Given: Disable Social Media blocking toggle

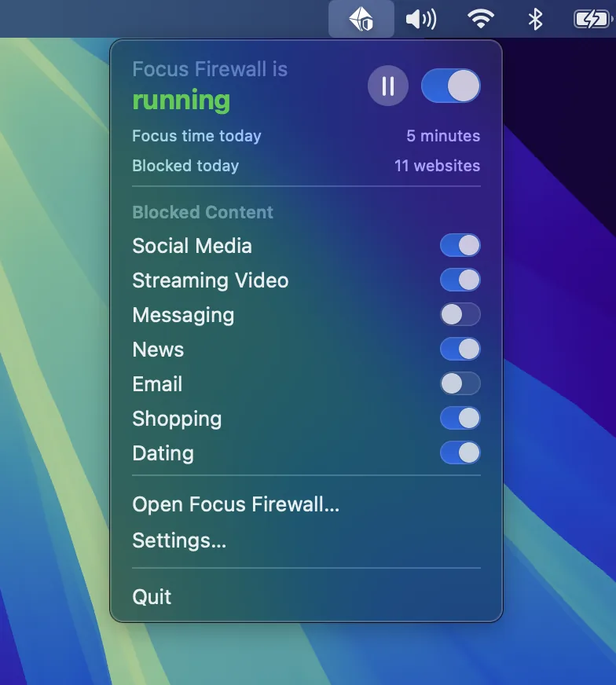Looking at the screenshot, I should (x=460, y=245).
